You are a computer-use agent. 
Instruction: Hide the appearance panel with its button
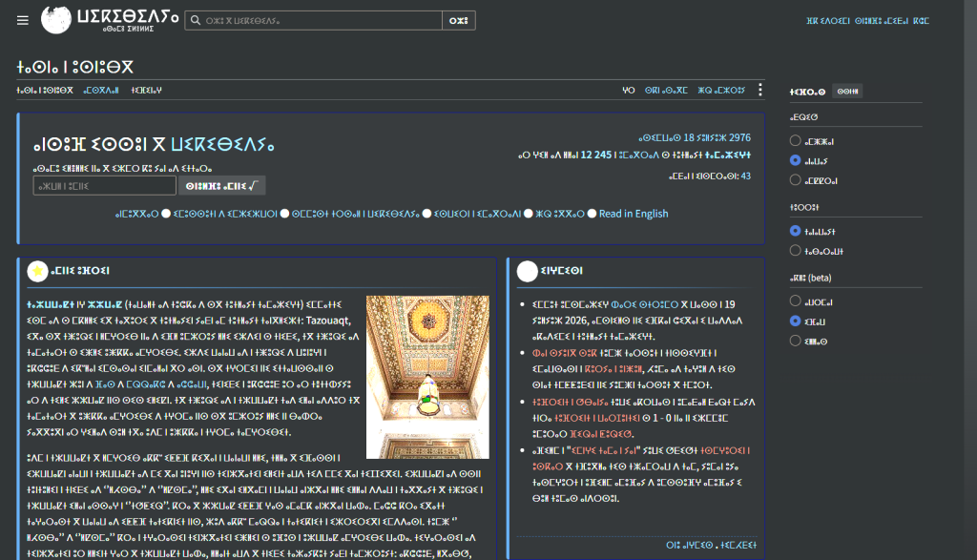tap(847, 92)
